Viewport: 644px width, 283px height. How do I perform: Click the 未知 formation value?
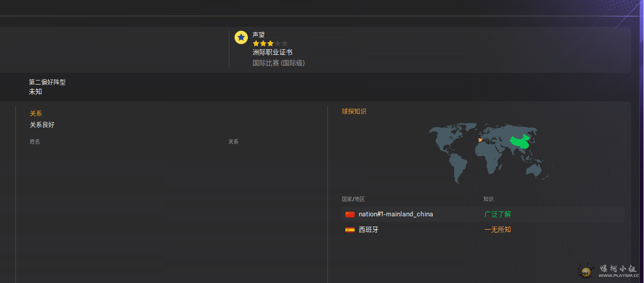point(35,92)
